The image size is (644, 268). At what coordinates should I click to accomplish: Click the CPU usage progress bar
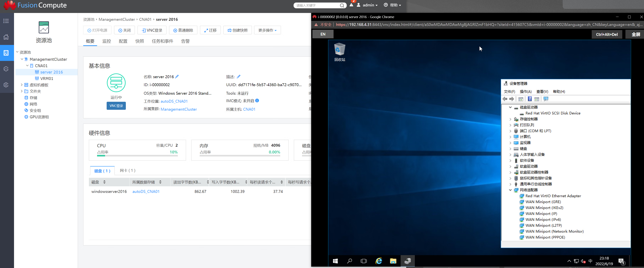[x=137, y=156]
